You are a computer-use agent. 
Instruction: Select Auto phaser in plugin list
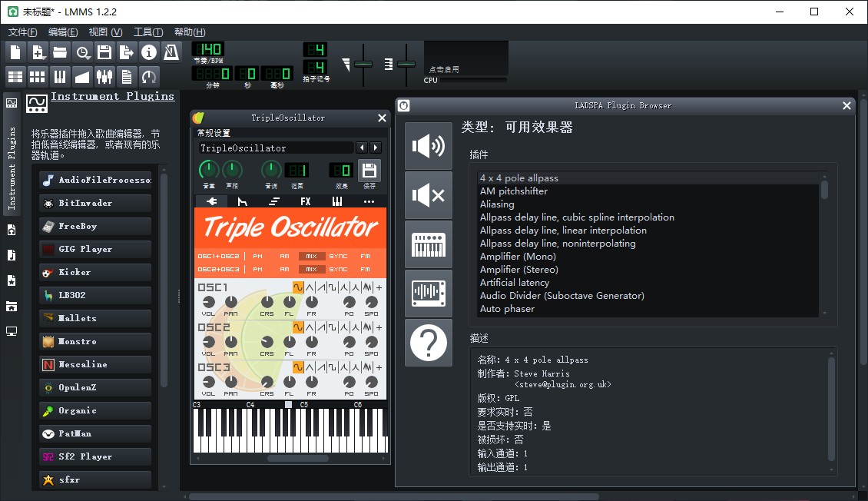pyautogui.click(x=648, y=309)
